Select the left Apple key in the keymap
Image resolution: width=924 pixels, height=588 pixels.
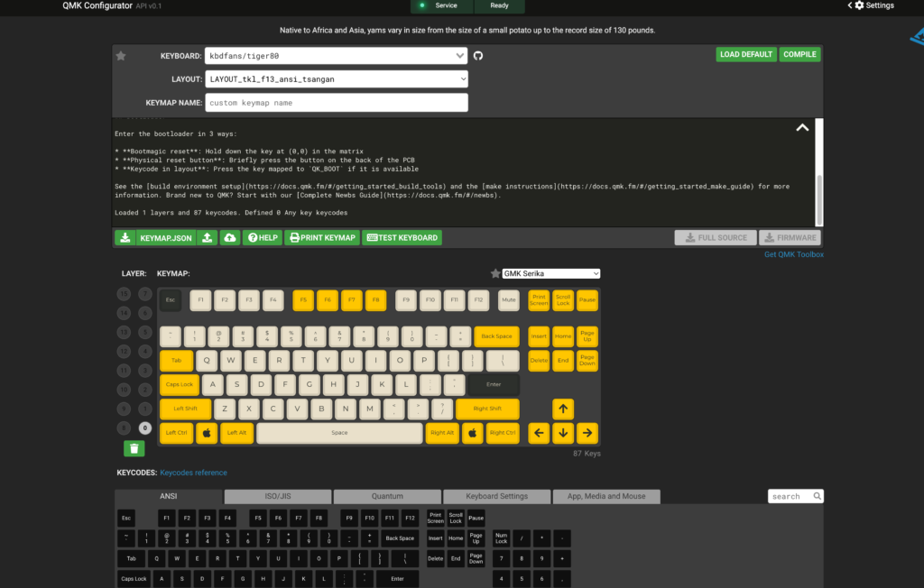pos(207,433)
